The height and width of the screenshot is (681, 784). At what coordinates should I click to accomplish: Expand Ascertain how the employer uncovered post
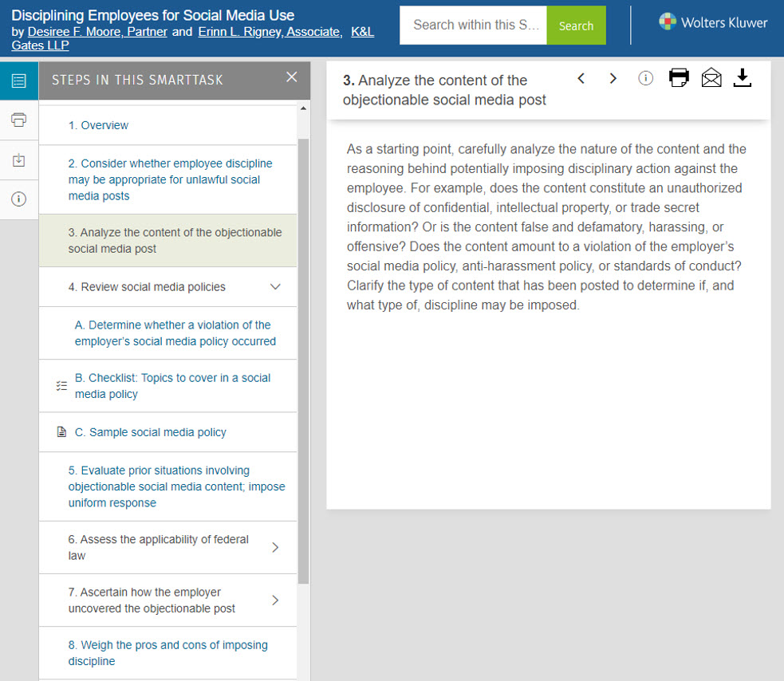[275, 600]
